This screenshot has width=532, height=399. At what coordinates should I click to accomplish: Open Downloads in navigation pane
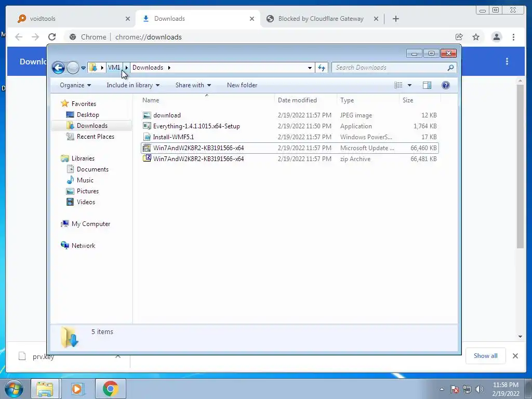(x=92, y=126)
